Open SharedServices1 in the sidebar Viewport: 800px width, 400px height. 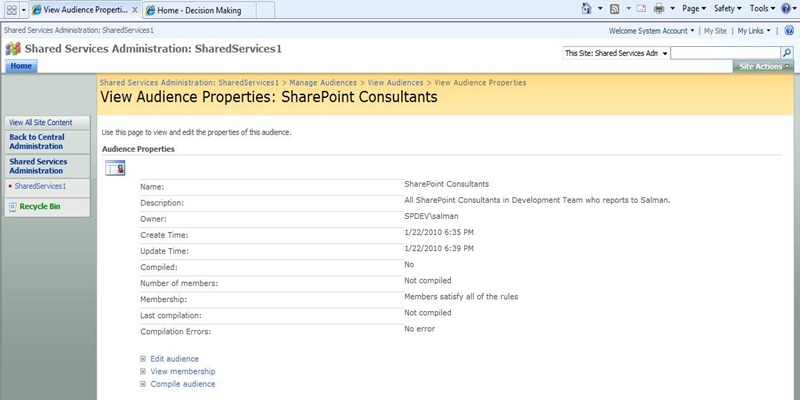(x=40, y=186)
